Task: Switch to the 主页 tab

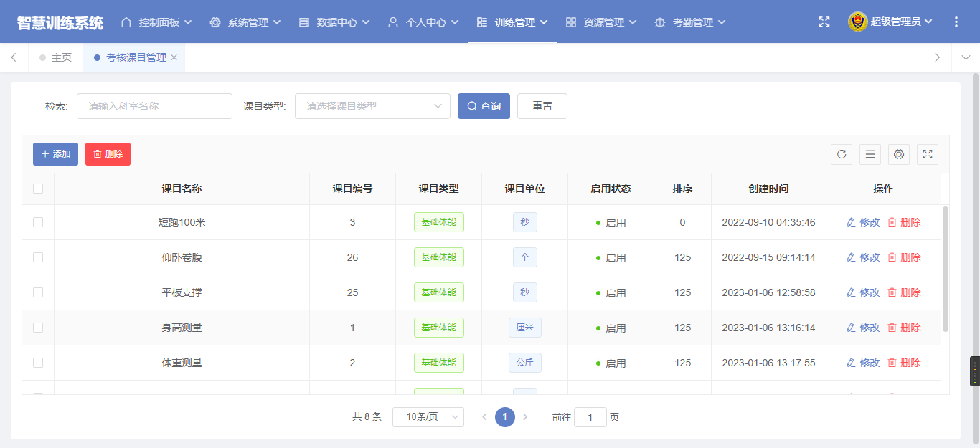Action: point(56,57)
